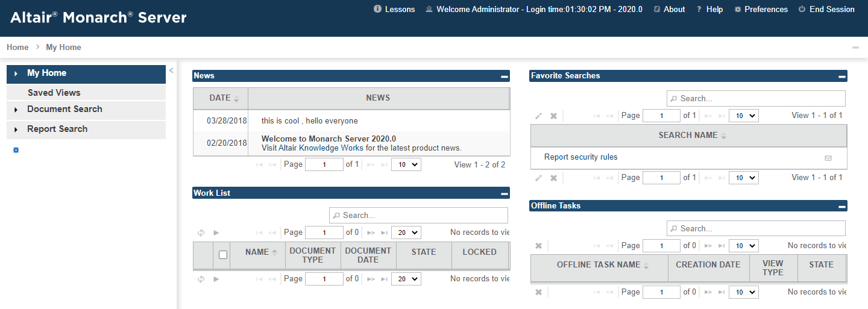Screen dimensions: 868x309
Task: Click delete X below Offline Tasks table
Action: point(539,292)
